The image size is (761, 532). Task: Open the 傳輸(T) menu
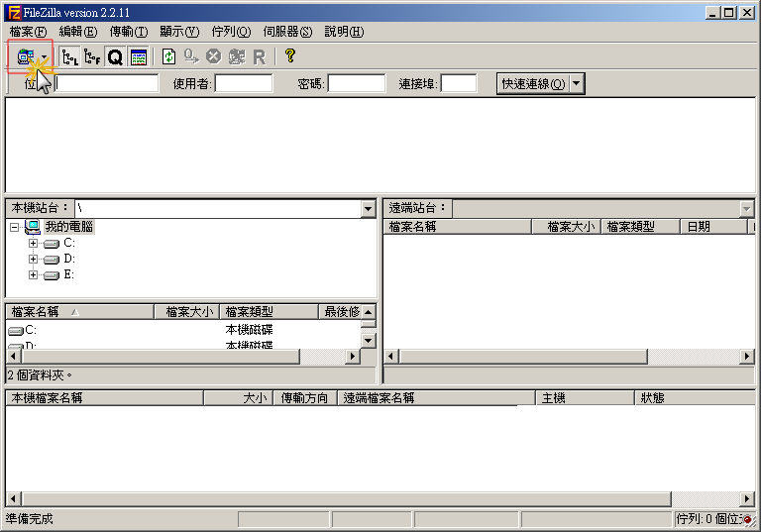(129, 32)
